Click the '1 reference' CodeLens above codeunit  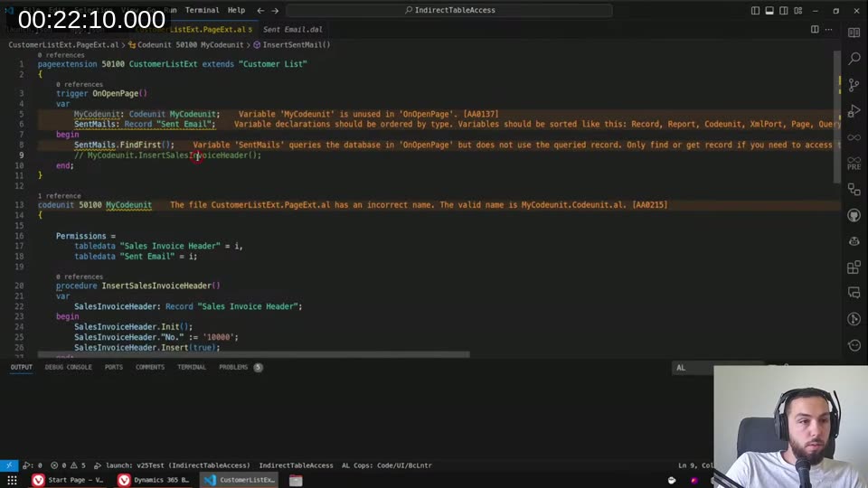[x=60, y=196]
